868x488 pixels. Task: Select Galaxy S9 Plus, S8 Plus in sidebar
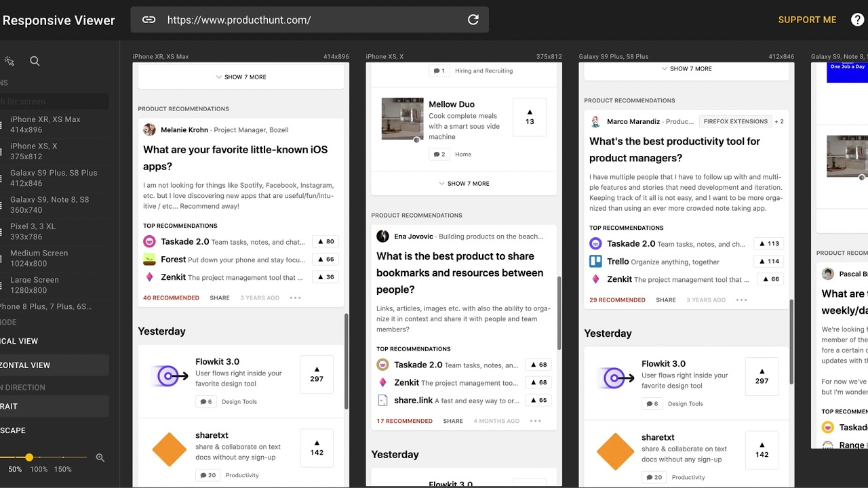coord(54,178)
